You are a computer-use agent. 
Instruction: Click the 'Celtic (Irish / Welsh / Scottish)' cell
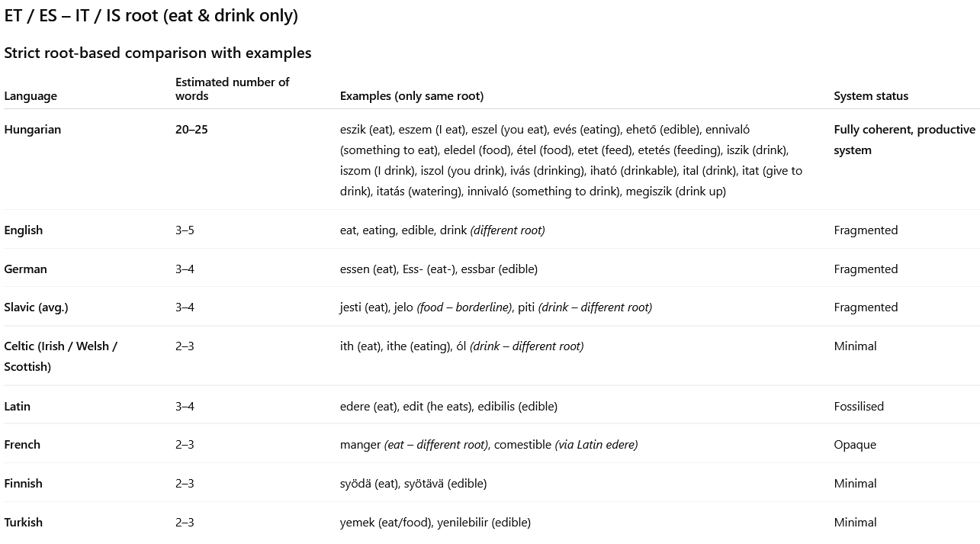click(60, 356)
